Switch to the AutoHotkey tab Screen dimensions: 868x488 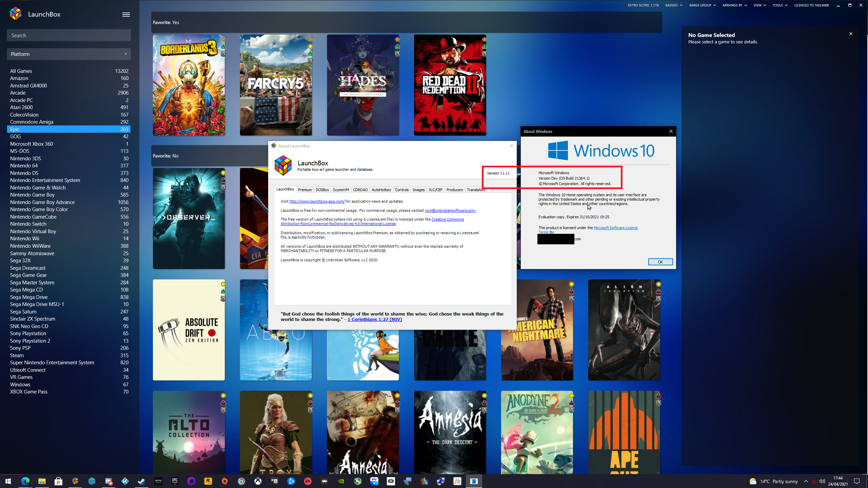pyautogui.click(x=381, y=190)
